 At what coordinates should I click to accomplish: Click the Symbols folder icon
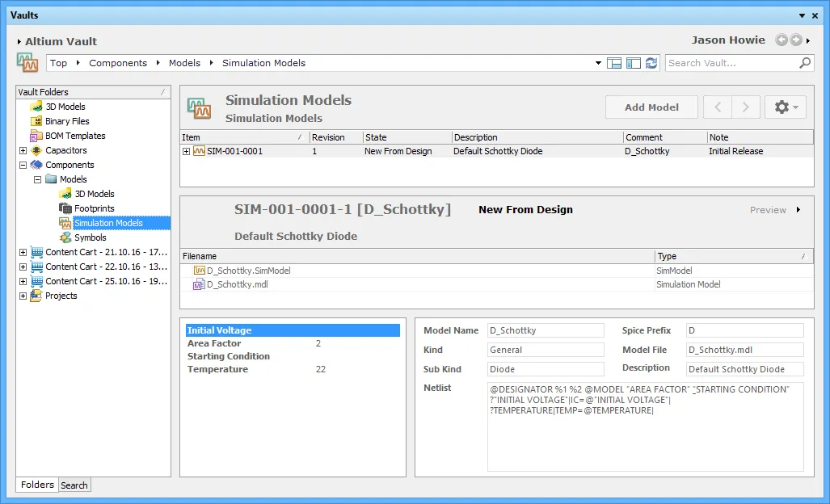pos(65,237)
